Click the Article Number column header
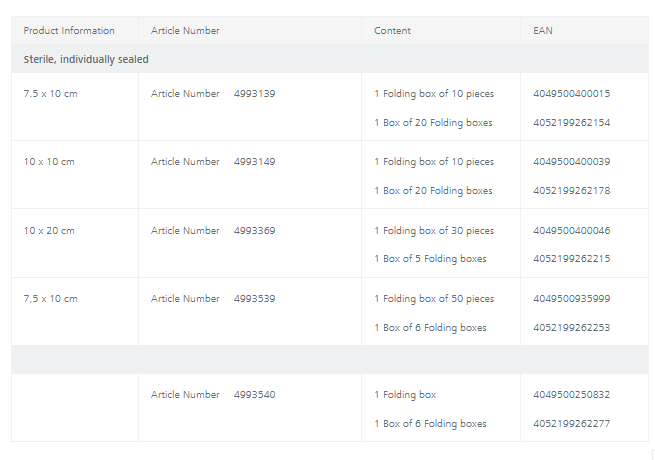The image size is (655, 460). [185, 31]
